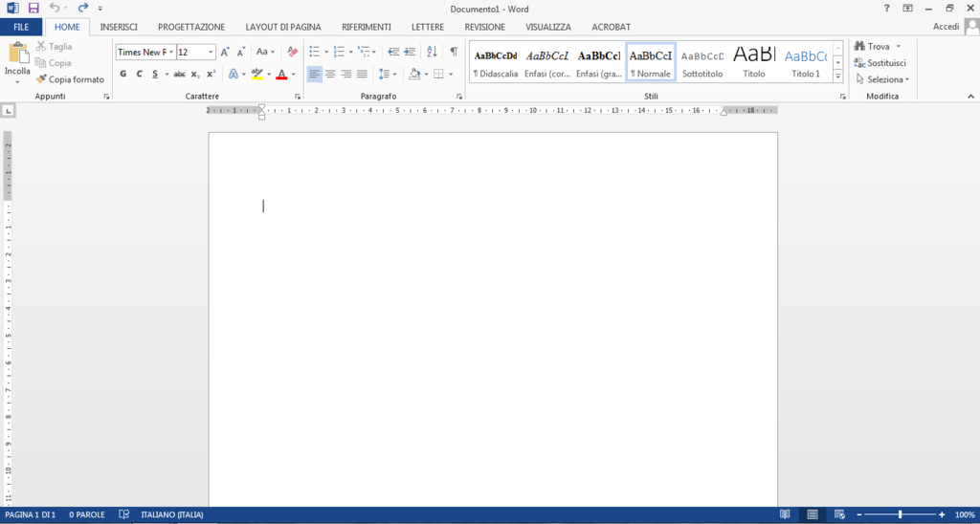Apply text effects with glowing A icon
The height and width of the screenshot is (524, 980).
[233, 74]
